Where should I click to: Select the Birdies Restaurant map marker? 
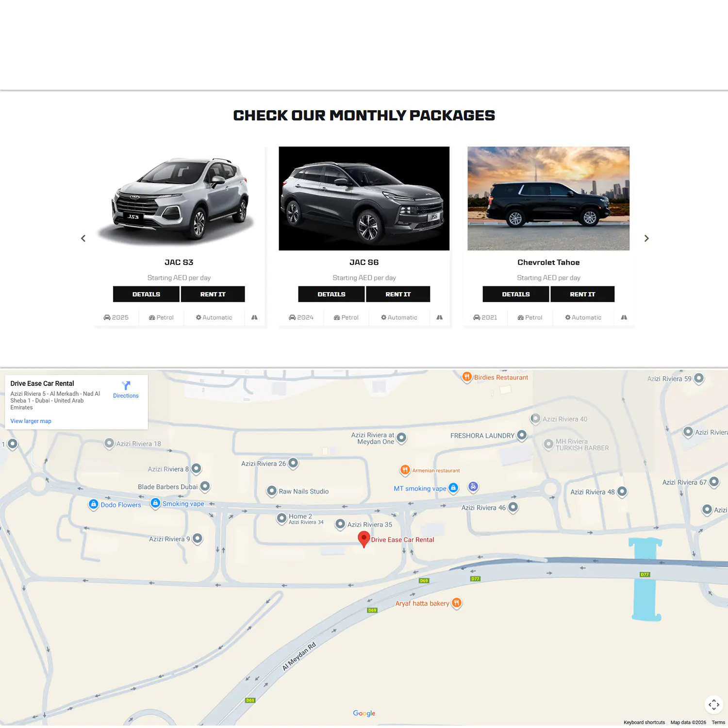[x=466, y=377]
